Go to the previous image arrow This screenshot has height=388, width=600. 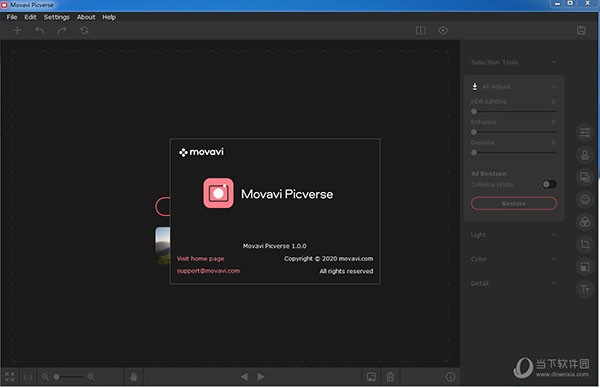(x=245, y=377)
